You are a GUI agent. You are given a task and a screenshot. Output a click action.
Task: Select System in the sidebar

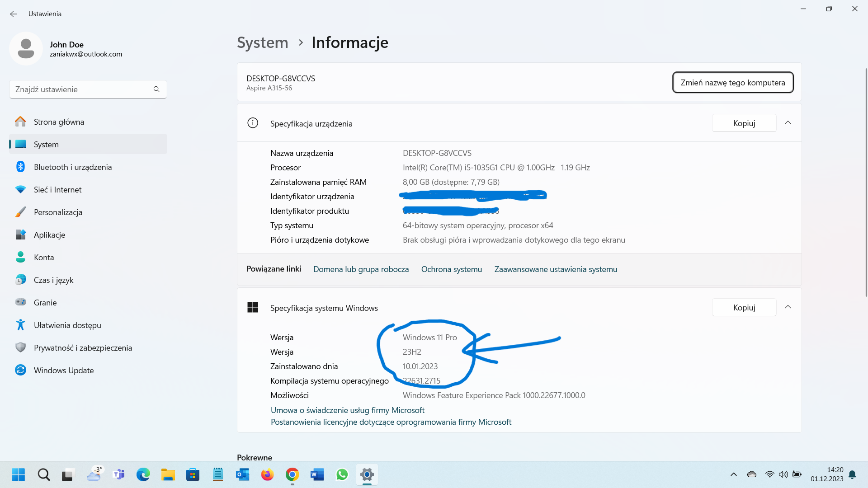pos(88,144)
